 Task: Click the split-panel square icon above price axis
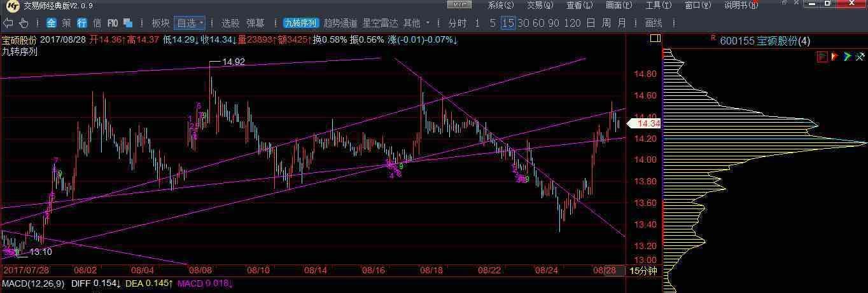pyautogui.click(x=655, y=39)
